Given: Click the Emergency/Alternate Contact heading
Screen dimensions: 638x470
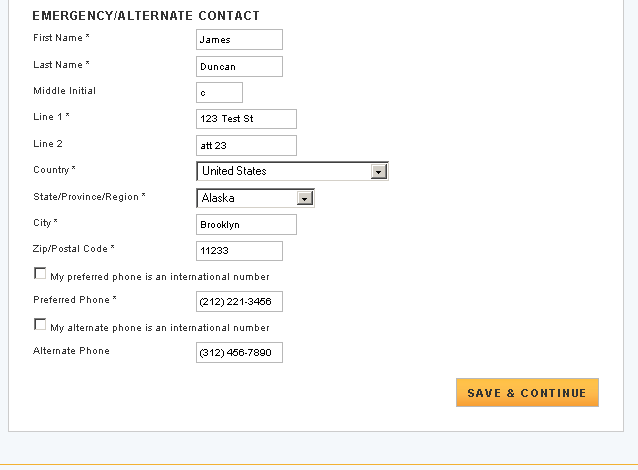Looking at the screenshot, I should tap(146, 16).
